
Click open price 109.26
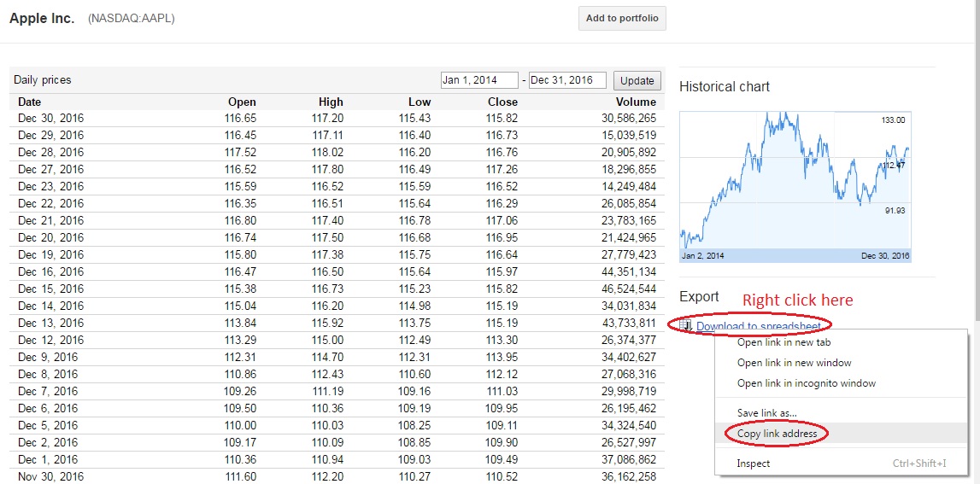[x=240, y=392]
